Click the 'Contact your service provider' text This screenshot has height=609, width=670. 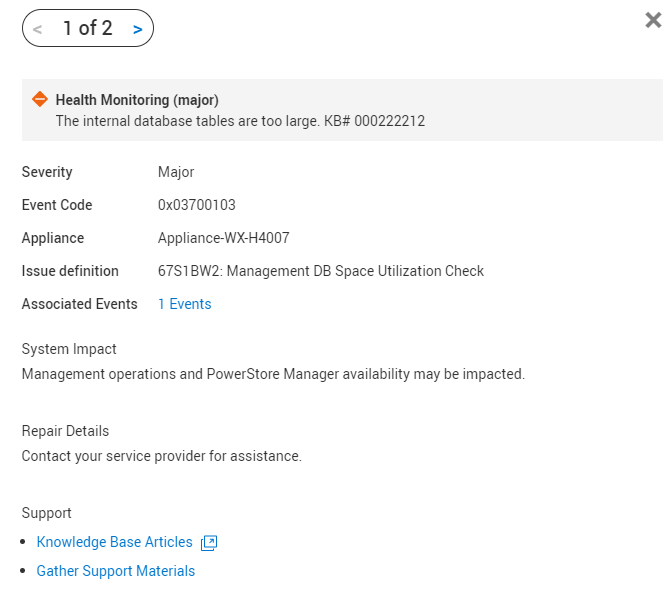(x=161, y=456)
